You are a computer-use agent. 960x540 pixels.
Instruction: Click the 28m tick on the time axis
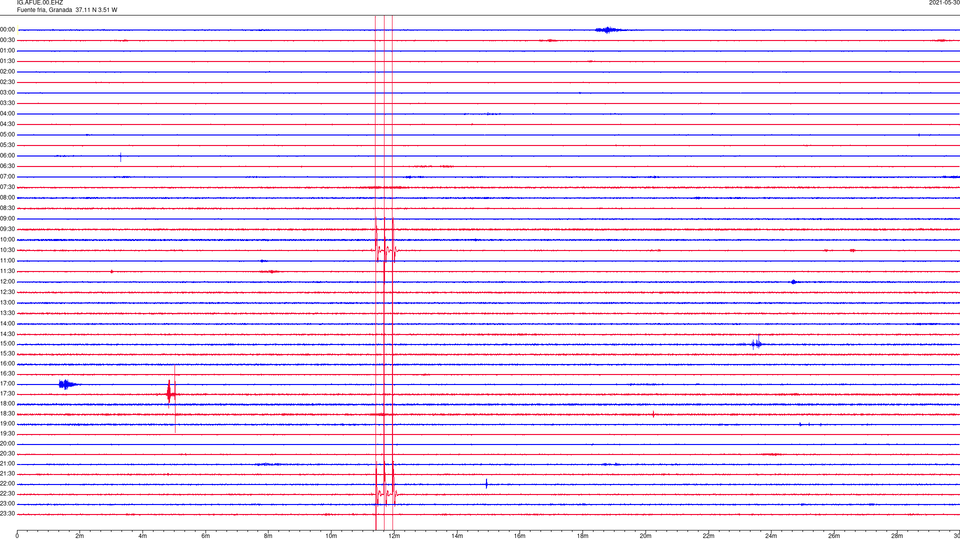coord(897,536)
